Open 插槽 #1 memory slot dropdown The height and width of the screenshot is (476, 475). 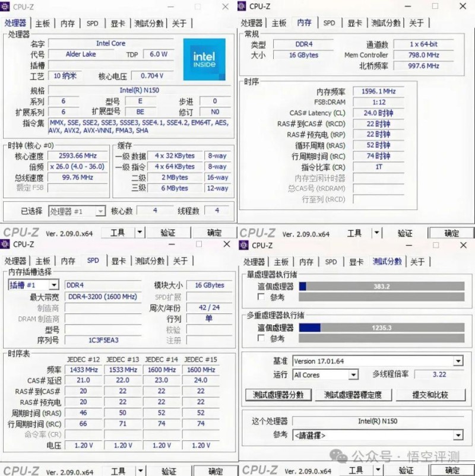pyautogui.click(x=33, y=285)
